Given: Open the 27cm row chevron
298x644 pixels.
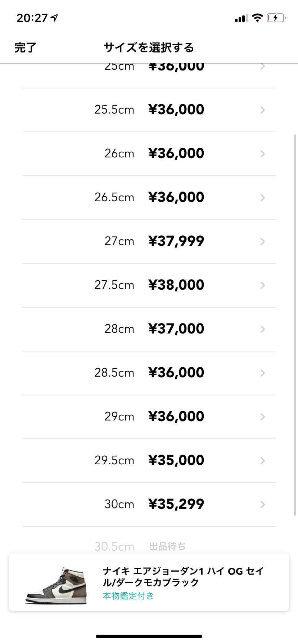Looking at the screenshot, I should tap(263, 241).
